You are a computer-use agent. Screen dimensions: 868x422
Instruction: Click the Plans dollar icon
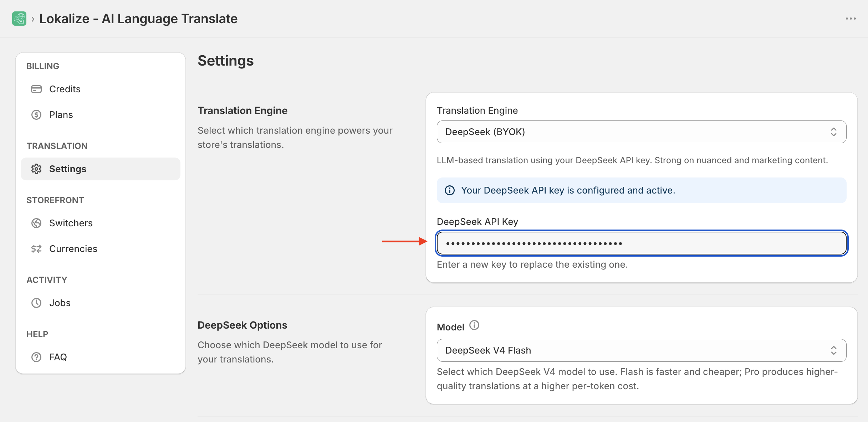tap(36, 115)
